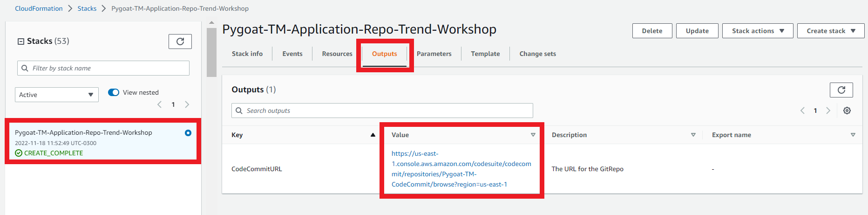Image resolution: width=868 pixels, height=215 pixels.
Task: Open Outputs table preferences gear
Action: pyautogui.click(x=847, y=111)
